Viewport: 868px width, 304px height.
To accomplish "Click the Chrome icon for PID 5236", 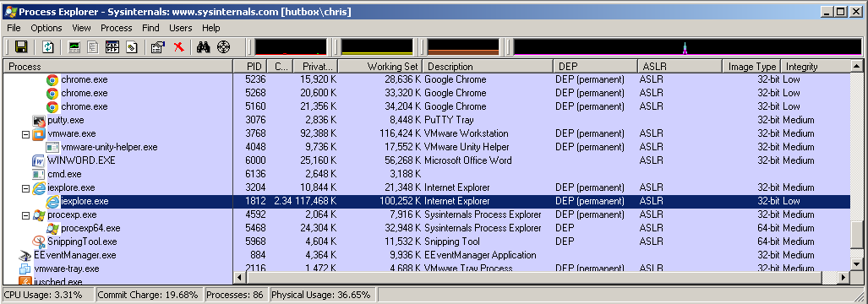I will click(x=52, y=79).
